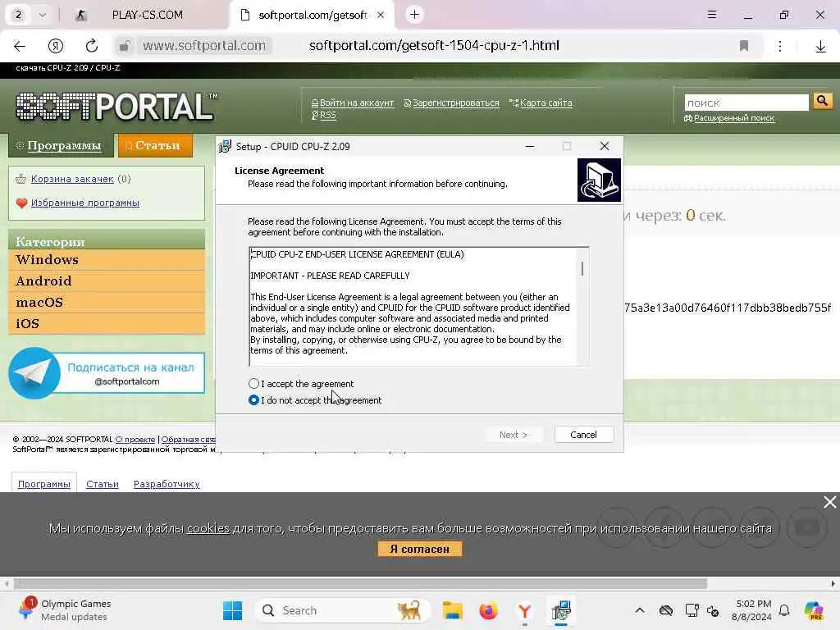Open the browser downloads icon
Viewport: 840px width, 630px height.
point(820,47)
